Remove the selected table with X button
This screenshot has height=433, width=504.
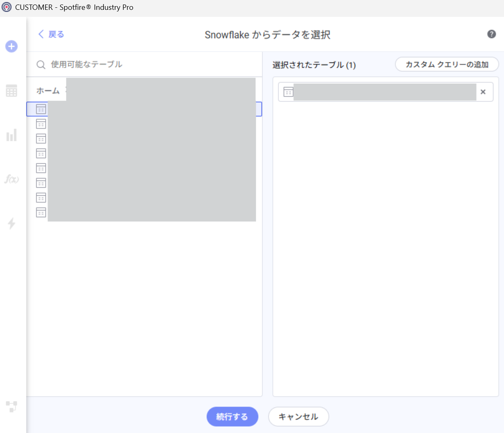click(x=483, y=92)
